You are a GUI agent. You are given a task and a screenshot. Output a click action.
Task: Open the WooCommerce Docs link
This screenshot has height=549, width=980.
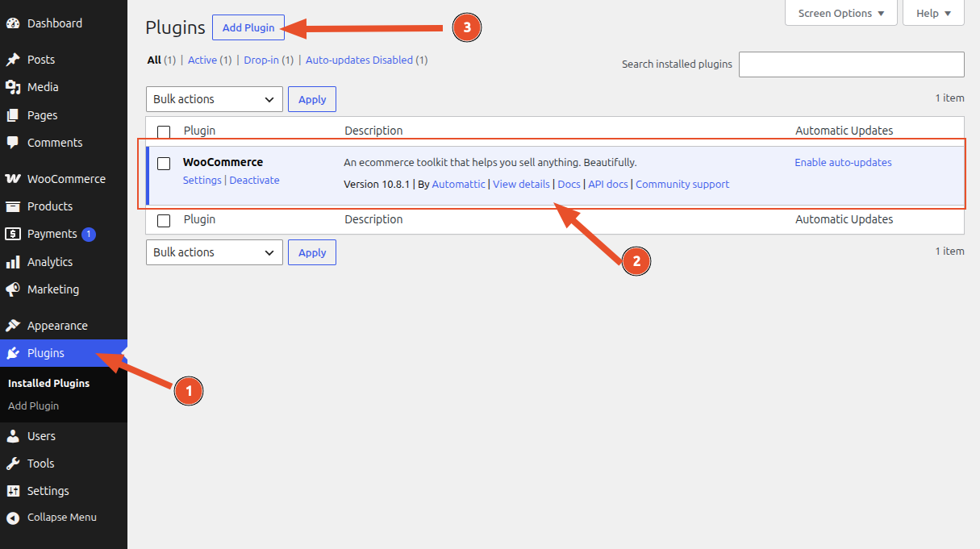(569, 184)
